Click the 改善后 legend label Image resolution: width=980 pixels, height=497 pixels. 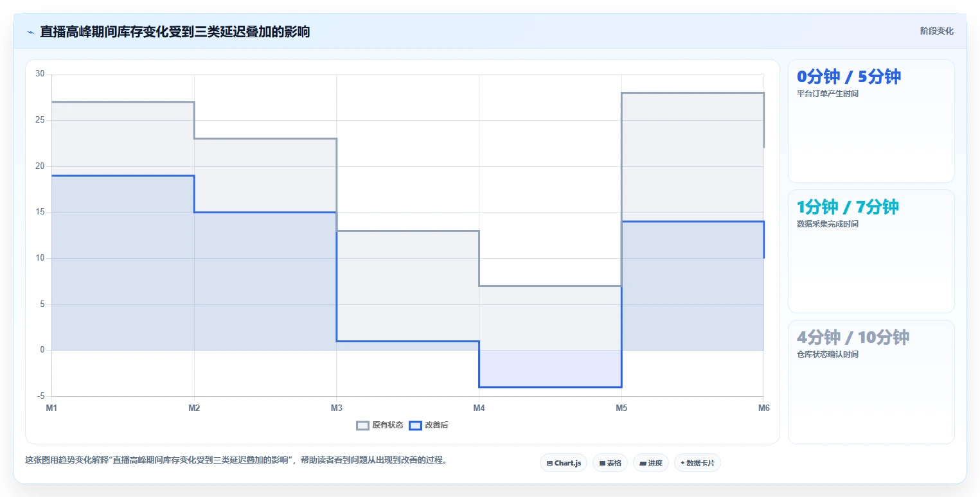[436, 425]
